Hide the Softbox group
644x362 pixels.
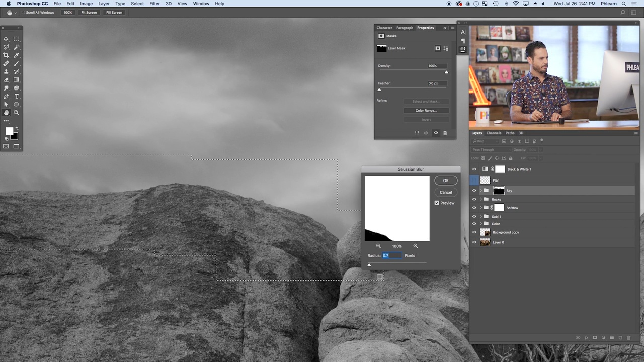point(474,208)
